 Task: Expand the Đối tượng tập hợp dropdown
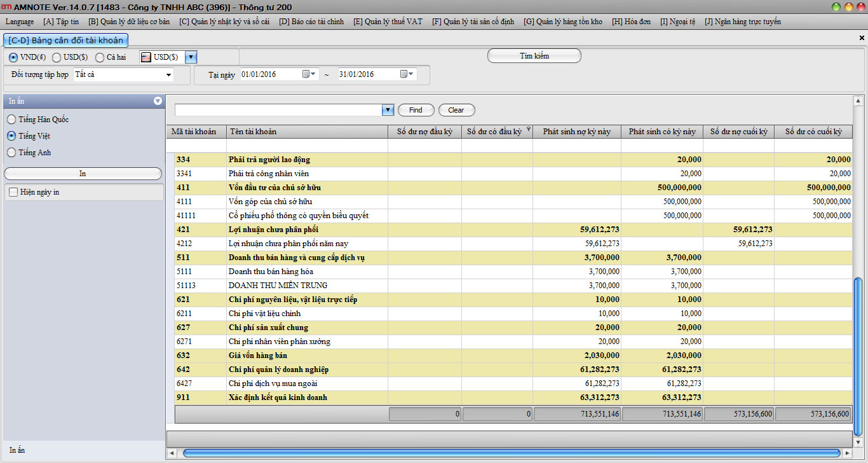[x=168, y=75]
